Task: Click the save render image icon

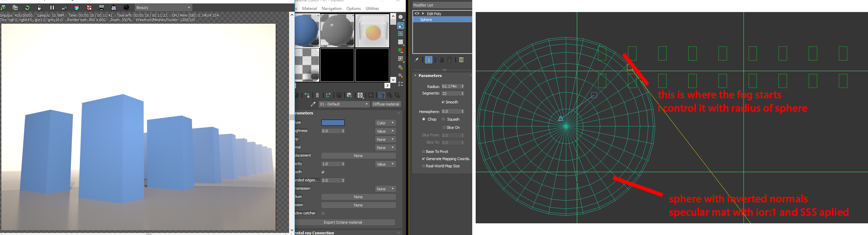Action: tap(3, 8)
